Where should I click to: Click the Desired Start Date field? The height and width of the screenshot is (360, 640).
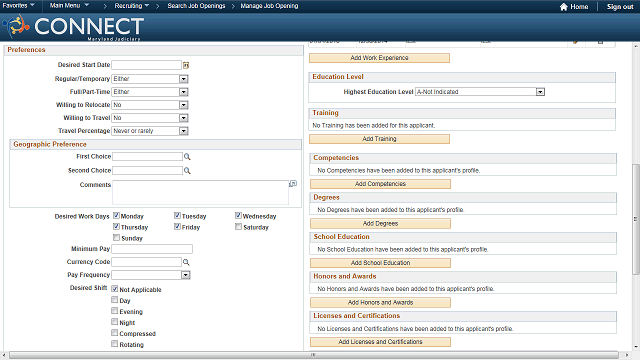[x=147, y=65]
